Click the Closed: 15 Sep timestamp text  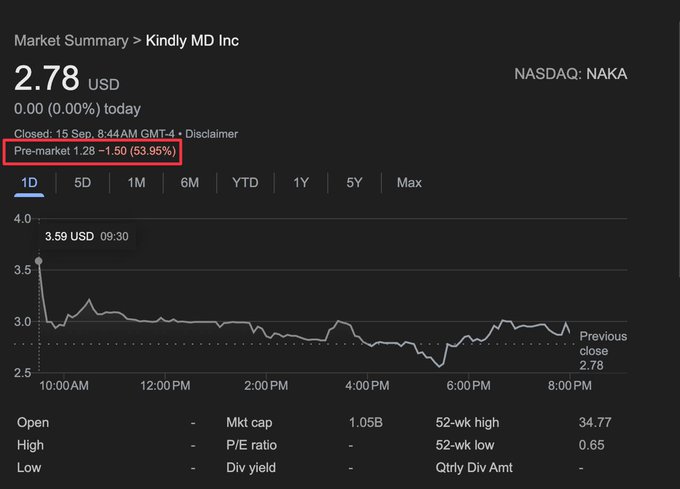(x=94, y=134)
